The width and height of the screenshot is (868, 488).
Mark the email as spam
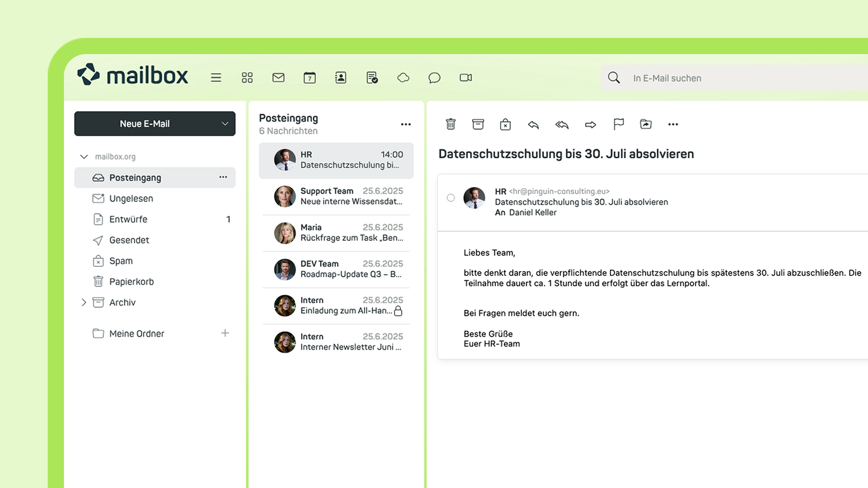point(505,124)
